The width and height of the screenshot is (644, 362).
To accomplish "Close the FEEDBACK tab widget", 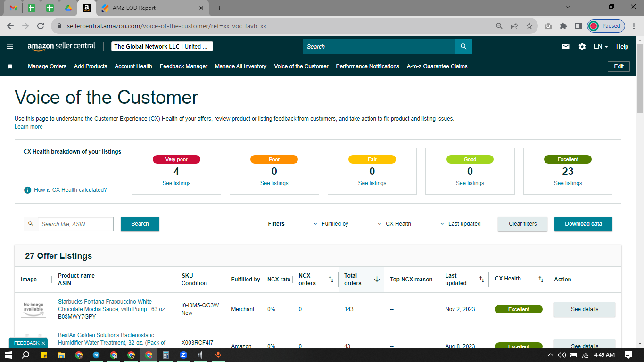I will pos(43,343).
